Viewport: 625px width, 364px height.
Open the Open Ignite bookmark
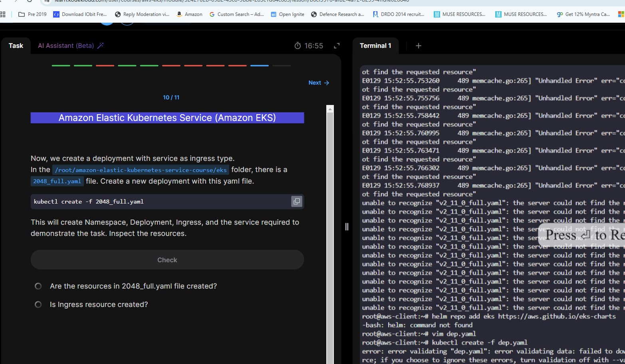coord(288,14)
